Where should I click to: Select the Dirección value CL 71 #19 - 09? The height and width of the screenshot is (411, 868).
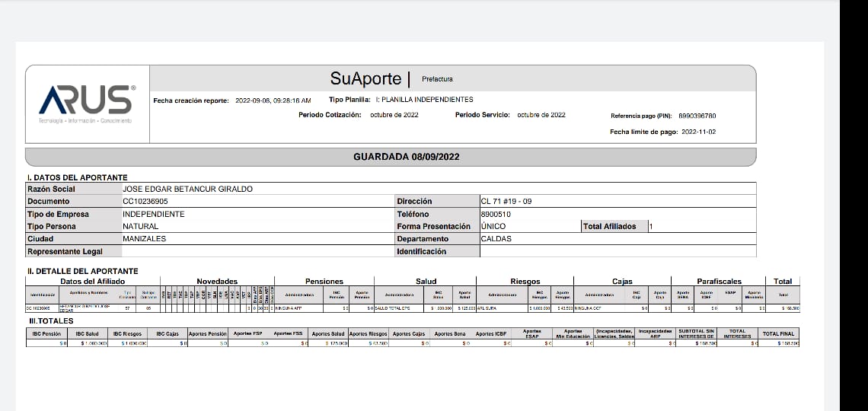506,202
